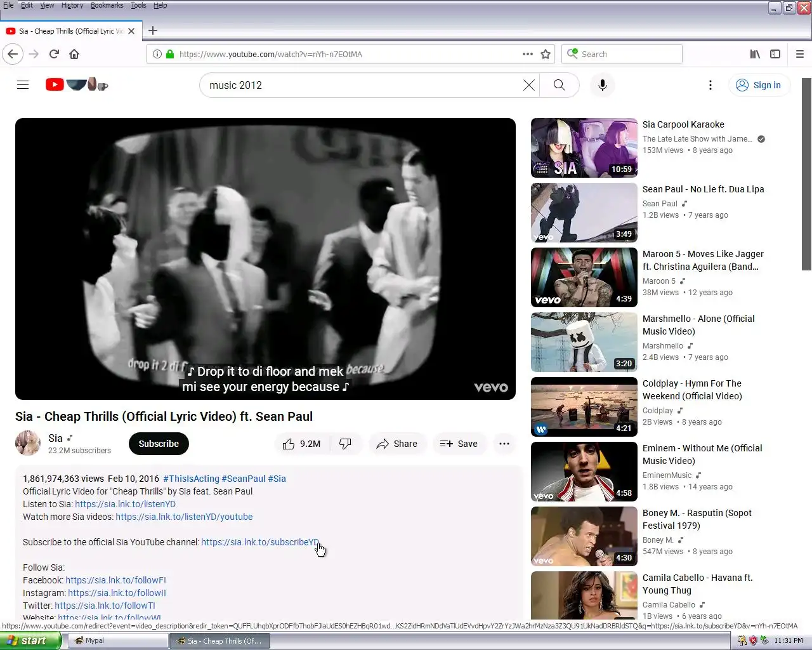The height and width of the screenshot is (650, 812).
Task: Follow the Facebook followFI link
Action: [115, 580]
